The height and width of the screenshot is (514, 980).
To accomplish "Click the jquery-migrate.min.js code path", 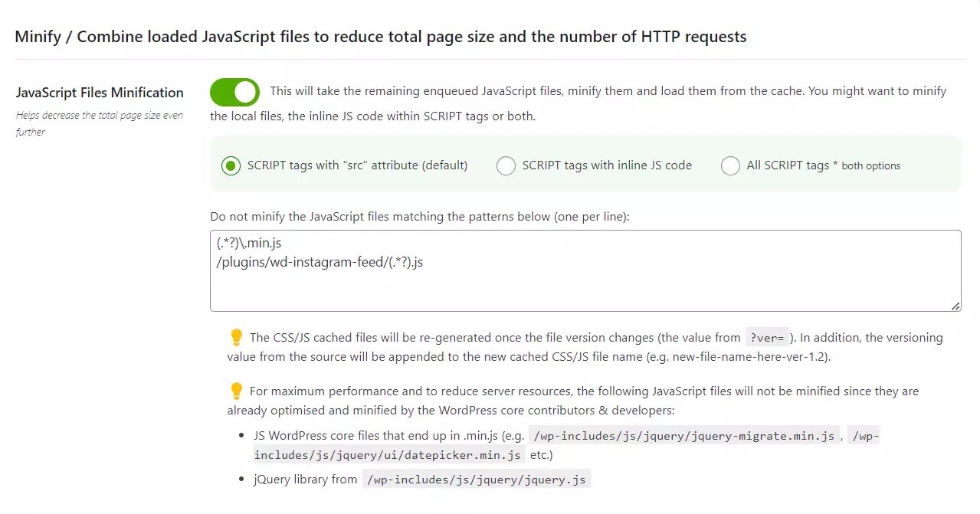I will pyautogui.click(x=684, y=436).
